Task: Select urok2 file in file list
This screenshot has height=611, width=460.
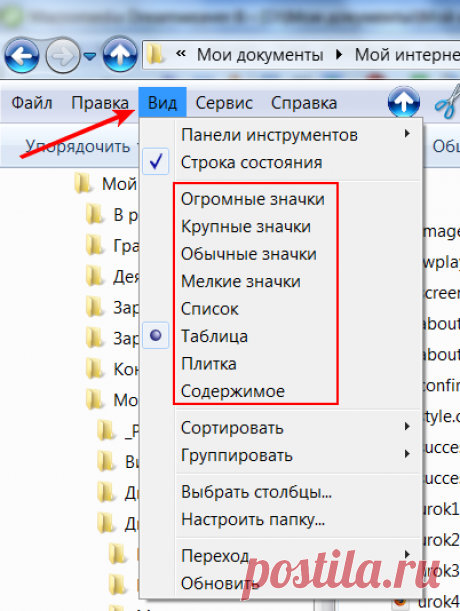Action: click(x=441, y=540)
